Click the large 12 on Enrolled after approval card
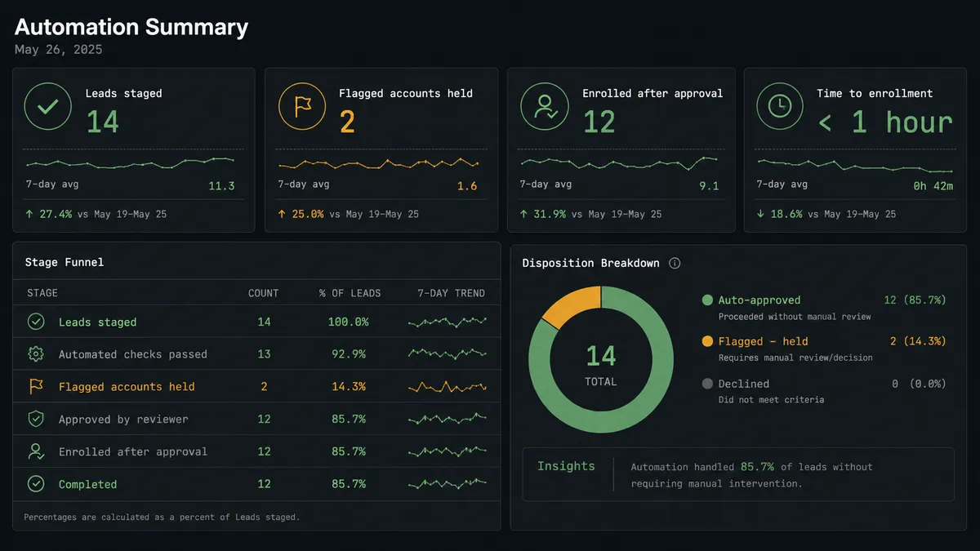 point(599,122)
